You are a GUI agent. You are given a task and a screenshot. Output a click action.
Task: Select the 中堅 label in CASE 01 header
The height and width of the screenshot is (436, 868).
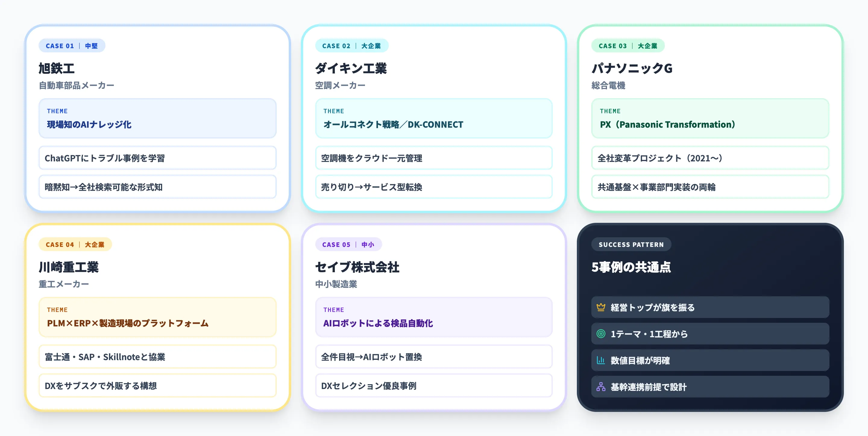(92, 46)
